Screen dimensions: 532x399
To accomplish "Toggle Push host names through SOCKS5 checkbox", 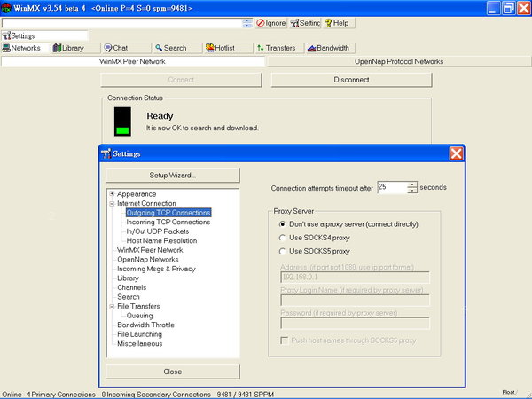I will 285,340.
